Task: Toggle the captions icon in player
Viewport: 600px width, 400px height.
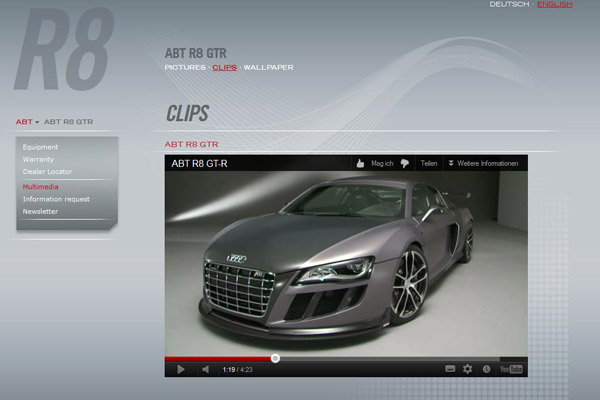Action: 450,369
